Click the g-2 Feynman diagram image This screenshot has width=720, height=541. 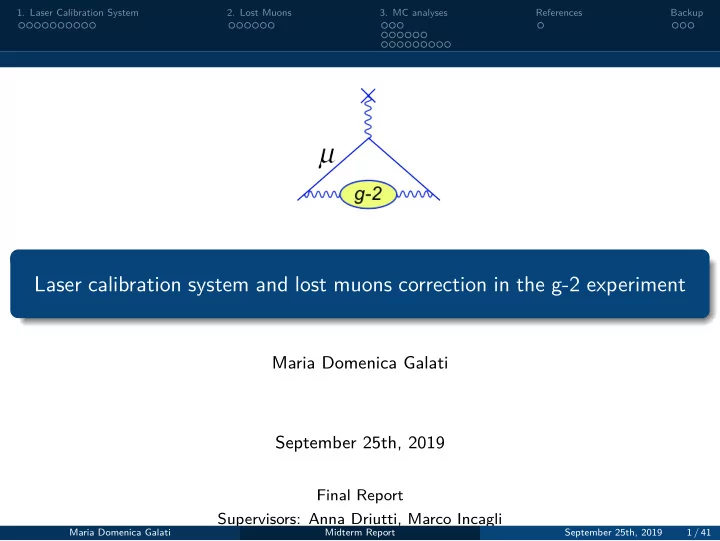tap(368, 149)
